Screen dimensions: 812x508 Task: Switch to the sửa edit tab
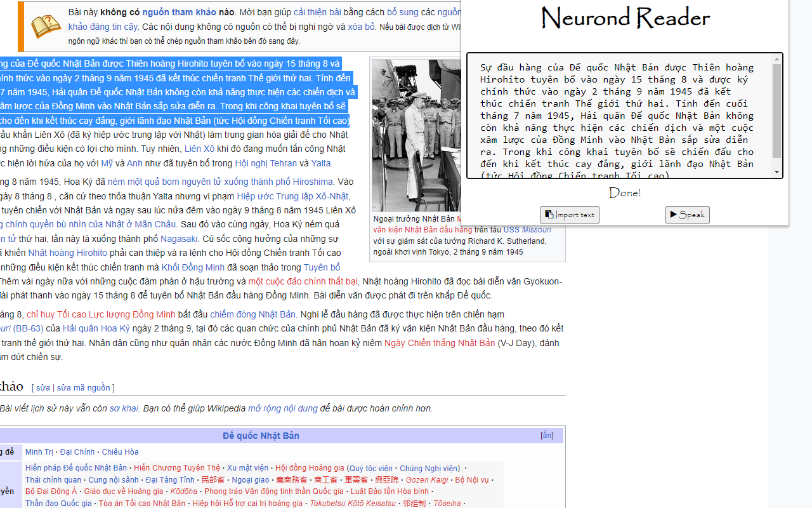[x=43, y=387]
